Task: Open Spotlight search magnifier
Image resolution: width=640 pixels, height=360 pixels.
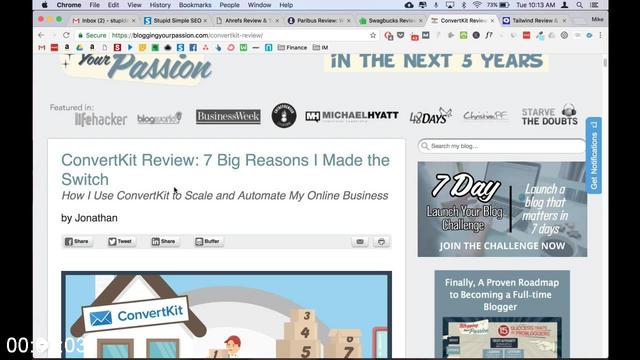Action: (x=580, y=5)
